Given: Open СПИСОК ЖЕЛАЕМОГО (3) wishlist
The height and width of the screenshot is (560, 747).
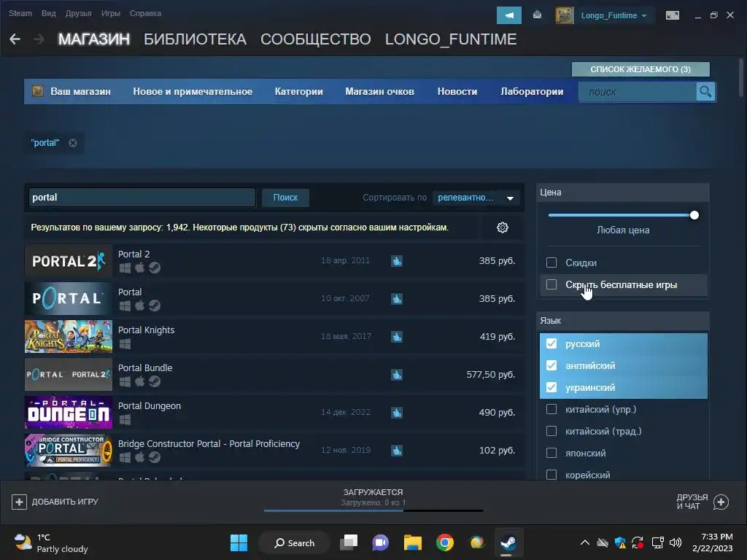Looking at the screenshot, I should tap(640, 69).
